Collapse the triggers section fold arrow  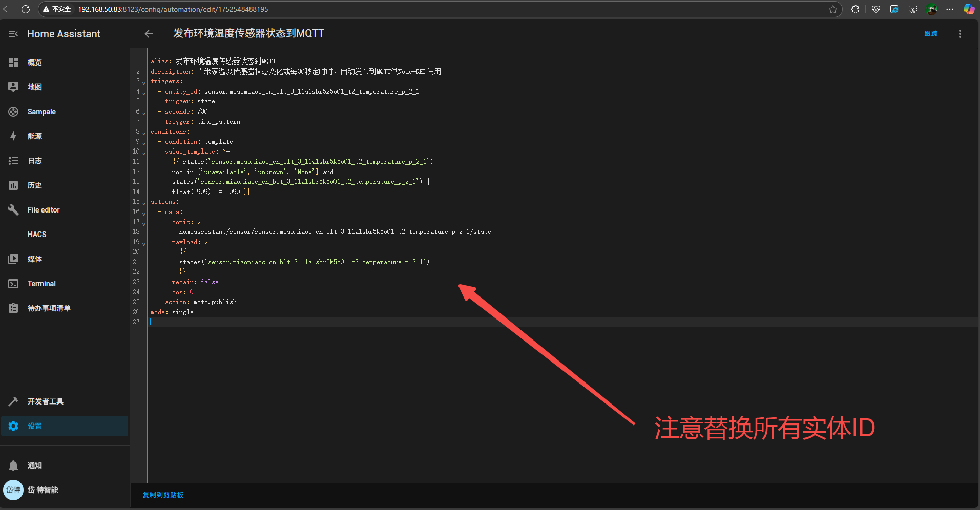(144, 82)
